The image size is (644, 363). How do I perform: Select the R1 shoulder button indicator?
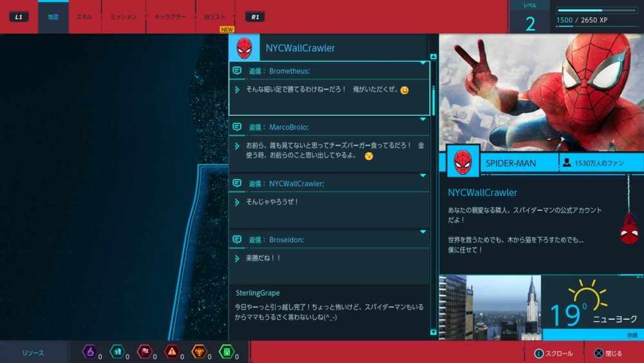tap(255, 17)
